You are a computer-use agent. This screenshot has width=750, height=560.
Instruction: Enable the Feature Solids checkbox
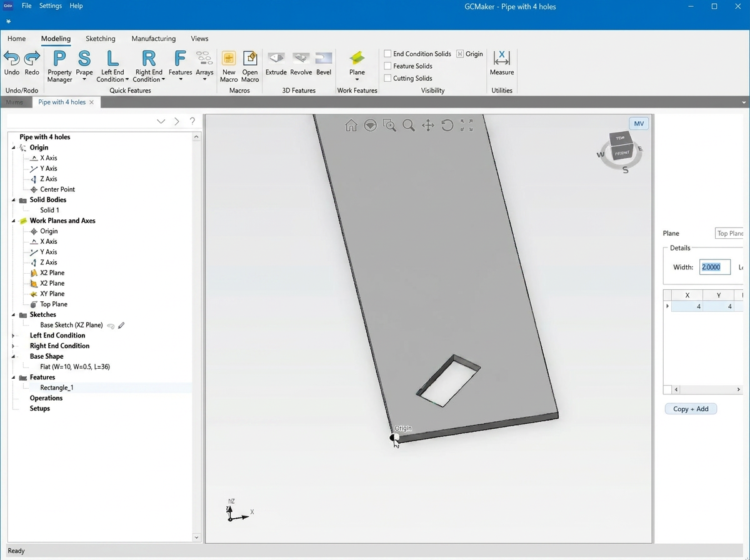(387, 66)
